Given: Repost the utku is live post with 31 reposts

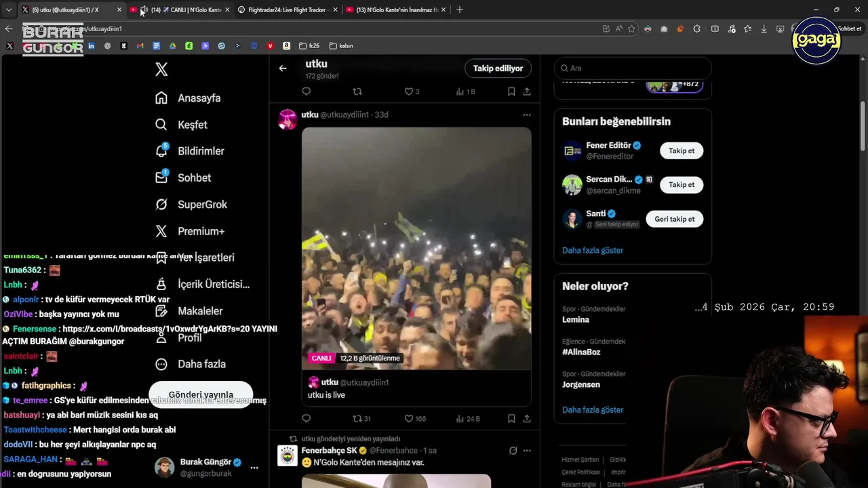Looking at the screenshot, I should point(361,419).
